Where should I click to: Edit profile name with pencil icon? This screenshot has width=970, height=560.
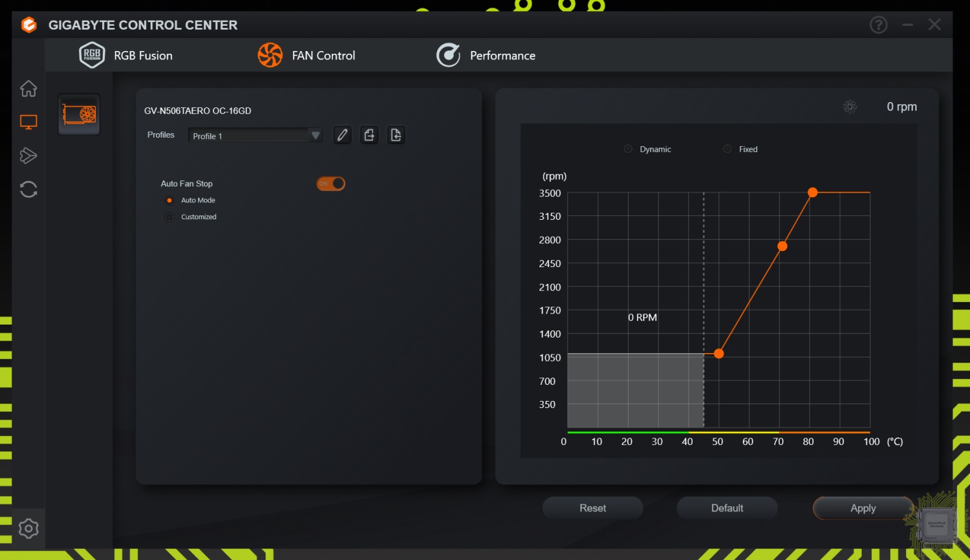pos(342,135)
